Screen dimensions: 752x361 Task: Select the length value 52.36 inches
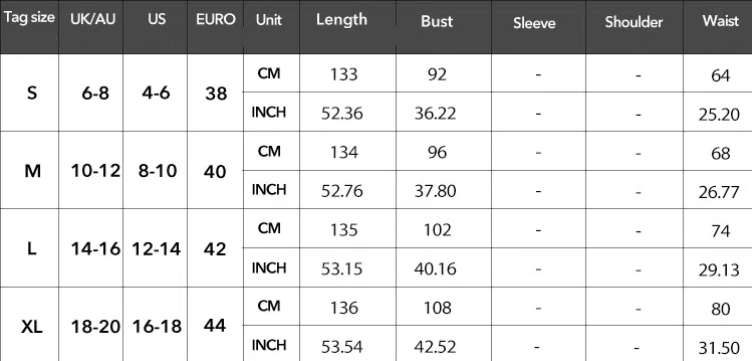tap(342, 114)
